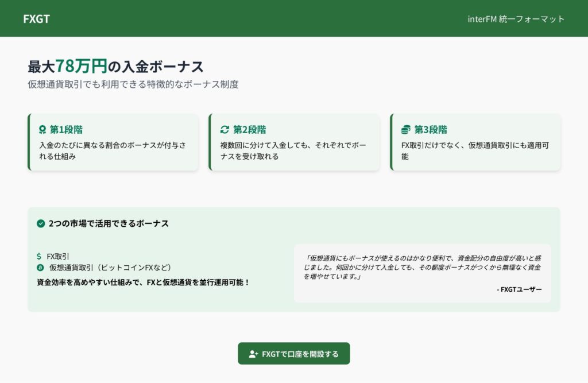The image size is (588, 383).
Task: Click the bitcoin icon next to 仮想通貨取引
Action: click(x=40, y=268)
